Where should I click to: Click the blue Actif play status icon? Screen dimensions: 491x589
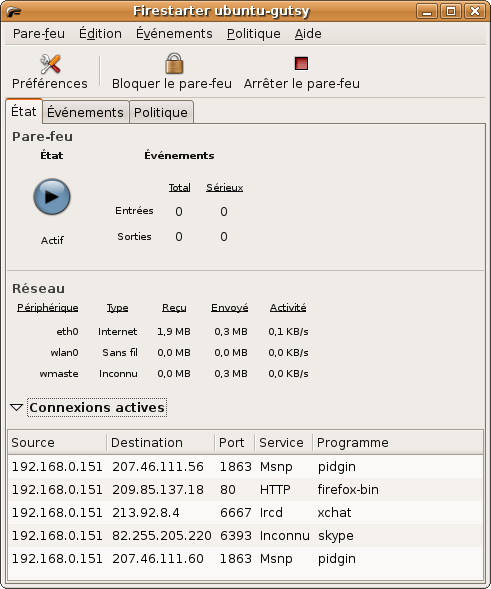point(52,196)
